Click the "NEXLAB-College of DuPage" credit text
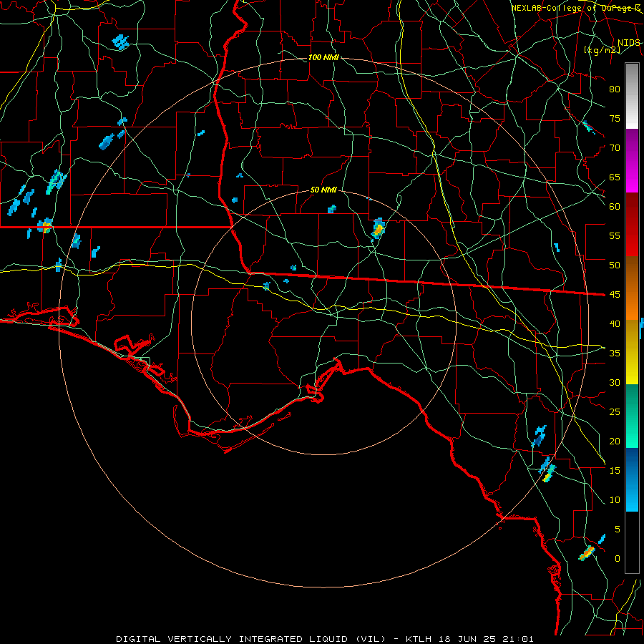Viewport: 644px width, 644px height. coord(572,8)
